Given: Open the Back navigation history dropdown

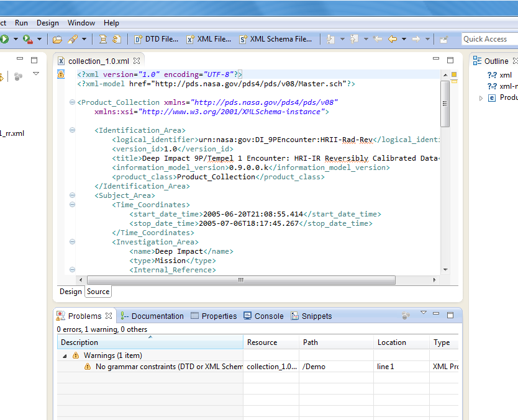Looking at the screenshot, I should click(404, 39).
